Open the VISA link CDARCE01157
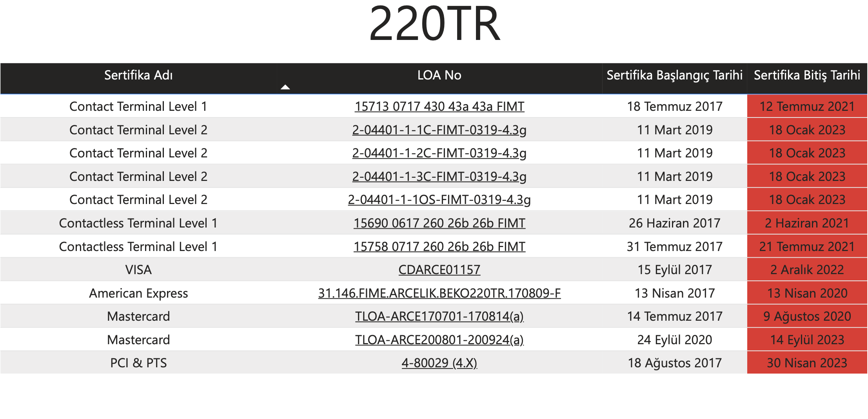The width and height of the screenshot is (868, 419). pyautogui.click(x=439, y=270)
